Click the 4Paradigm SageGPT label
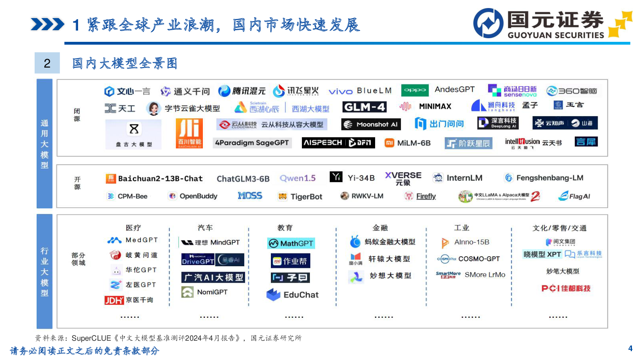This screenshot has height=362, width=644. (252, 143)
